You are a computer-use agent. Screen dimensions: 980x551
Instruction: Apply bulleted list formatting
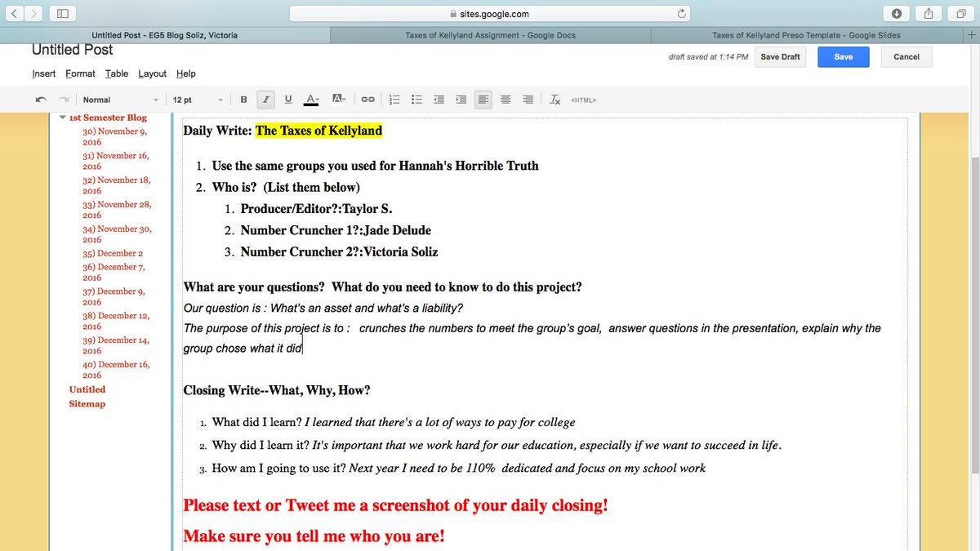[416, 100]
